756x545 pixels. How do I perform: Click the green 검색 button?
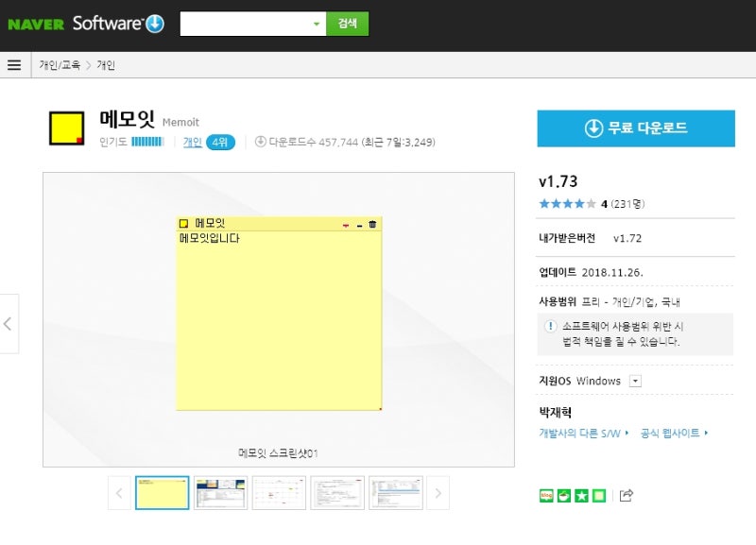pyautogui.click(x=347, y=24)
